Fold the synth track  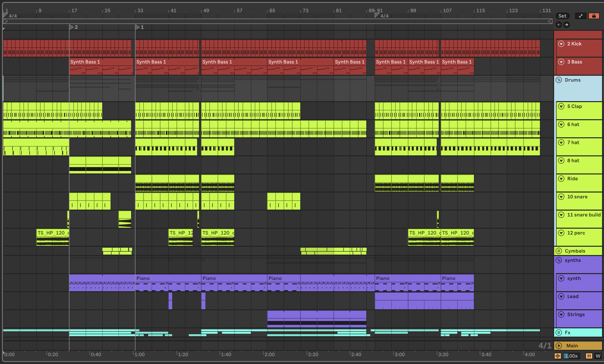tap(561, 278)
